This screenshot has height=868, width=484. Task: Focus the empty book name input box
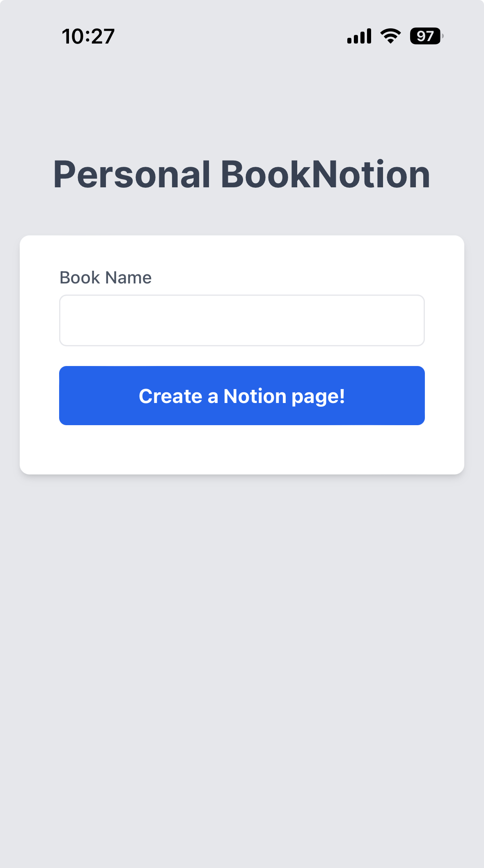coord(242,320)
